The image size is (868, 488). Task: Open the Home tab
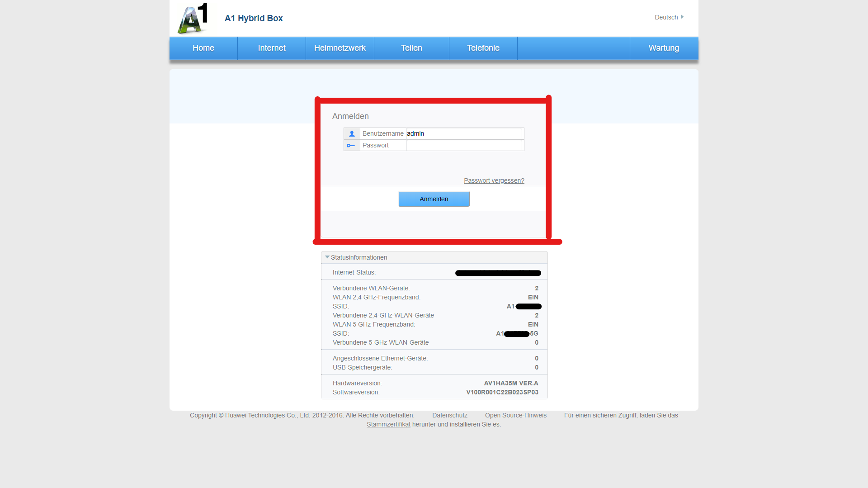[x=203, y=48]
